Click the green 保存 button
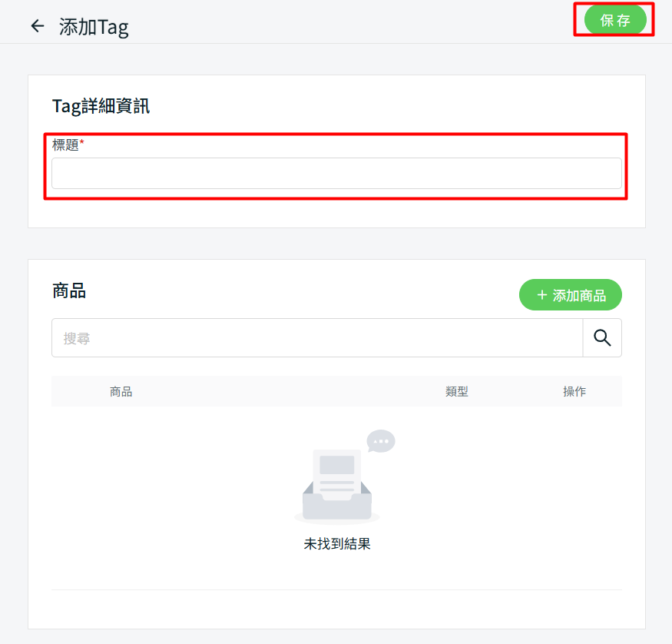The image size is (672, 644). 615,20
